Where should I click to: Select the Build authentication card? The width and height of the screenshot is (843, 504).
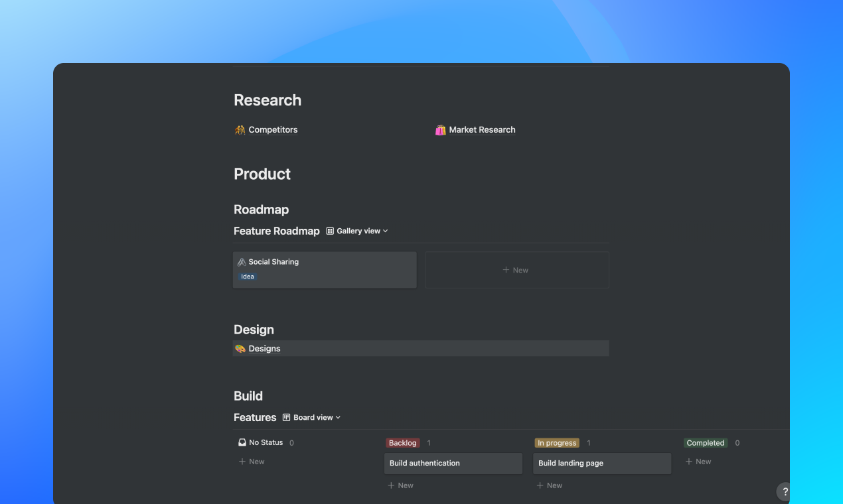coord(453,463)
